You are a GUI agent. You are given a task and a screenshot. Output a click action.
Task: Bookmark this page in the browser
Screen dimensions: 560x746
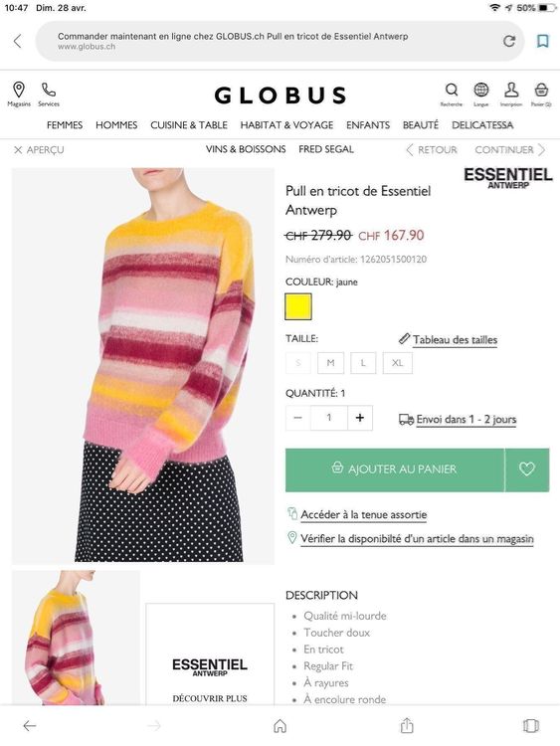[543, 41]
